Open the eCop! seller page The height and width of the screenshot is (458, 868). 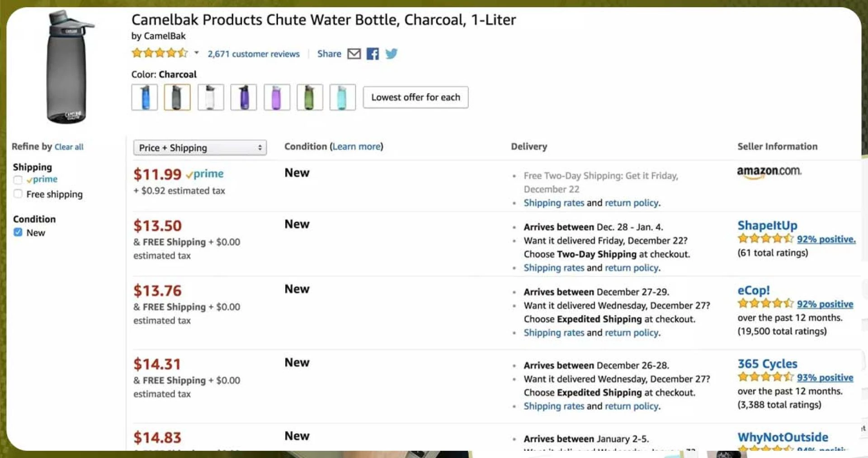pyautogui.click(x=753, y=290)
